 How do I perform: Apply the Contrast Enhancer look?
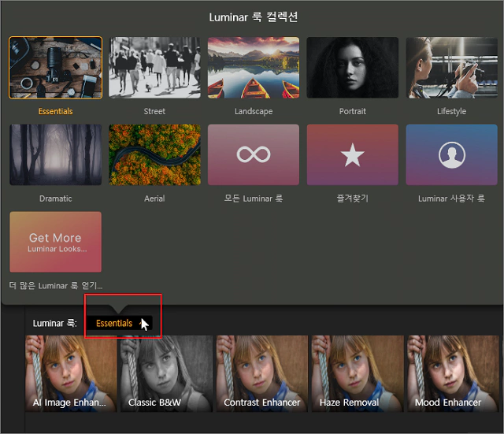pyautogui.click(x=262, y=373)
